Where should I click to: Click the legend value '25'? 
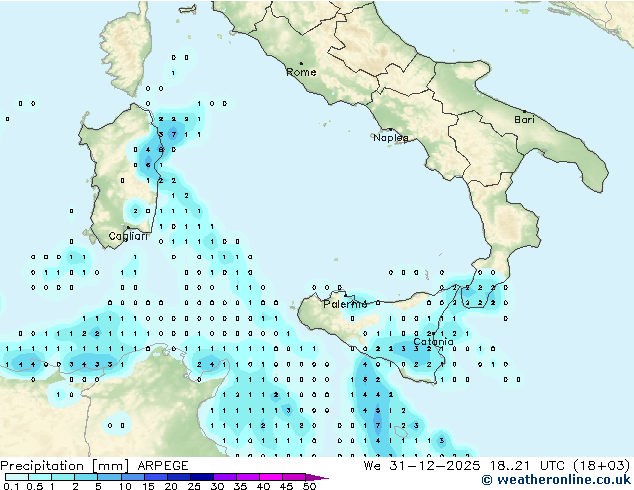point(194,486)
